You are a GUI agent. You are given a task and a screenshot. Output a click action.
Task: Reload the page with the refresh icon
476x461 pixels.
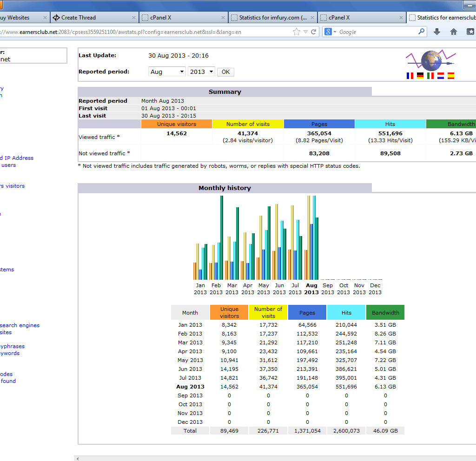point(314,32)
